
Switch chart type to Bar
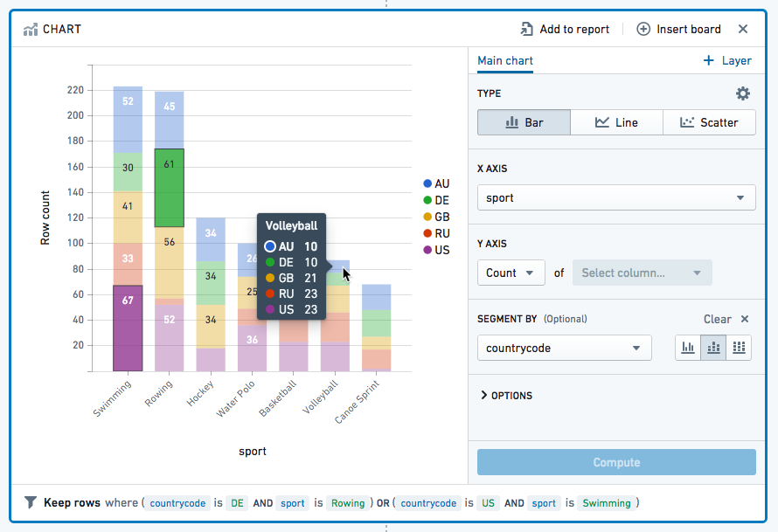point(524,122)
